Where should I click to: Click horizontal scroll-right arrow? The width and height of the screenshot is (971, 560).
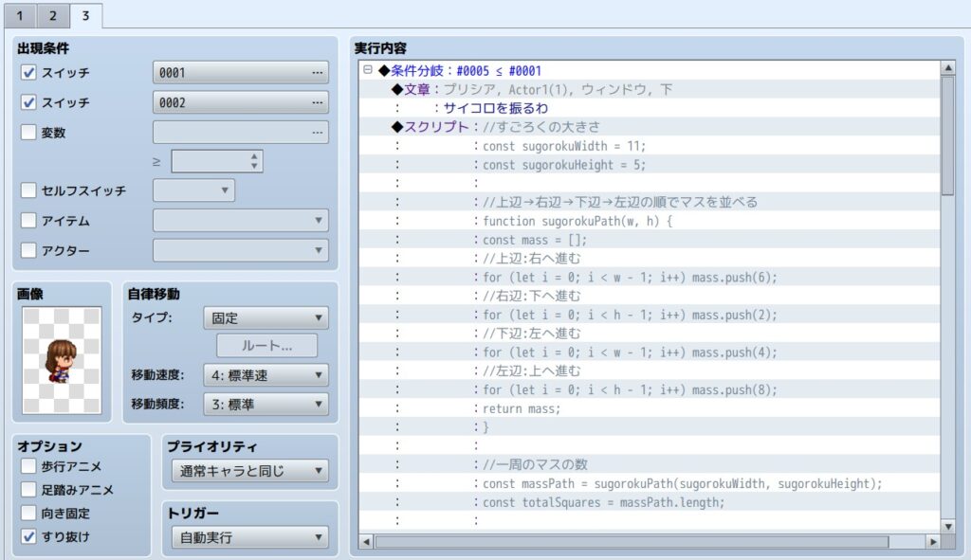point(933,541)
